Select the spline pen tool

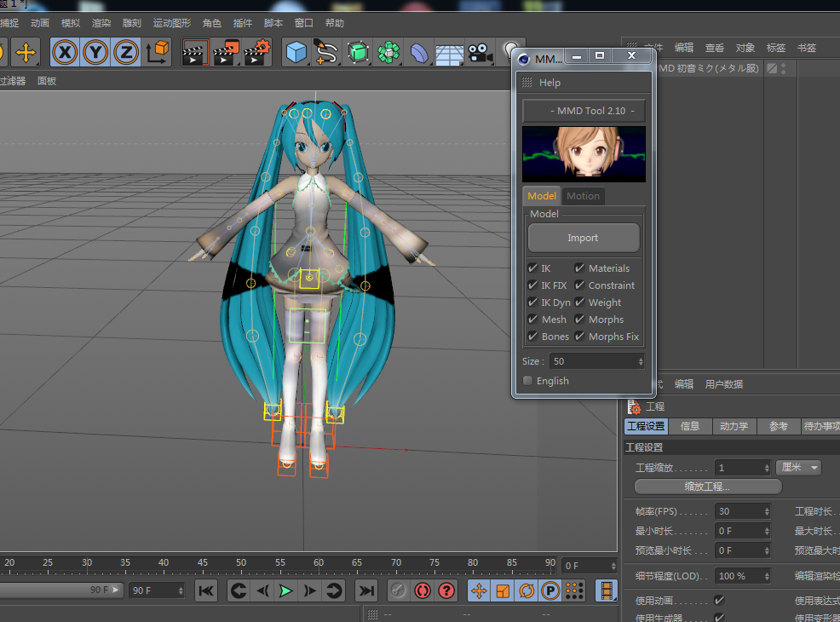click(x=326, y=53)
